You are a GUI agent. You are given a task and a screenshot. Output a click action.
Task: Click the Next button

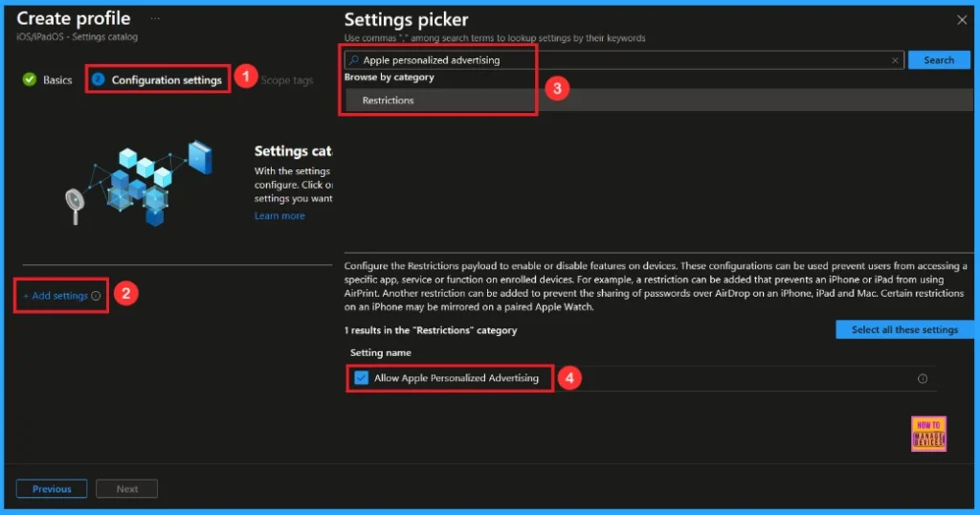127,489
